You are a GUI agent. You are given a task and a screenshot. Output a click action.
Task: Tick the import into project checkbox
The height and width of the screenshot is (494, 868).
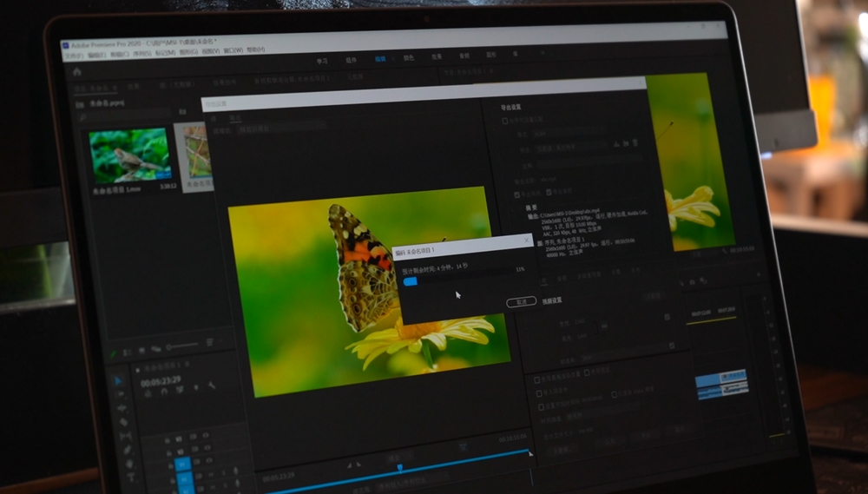pos(539,393)
